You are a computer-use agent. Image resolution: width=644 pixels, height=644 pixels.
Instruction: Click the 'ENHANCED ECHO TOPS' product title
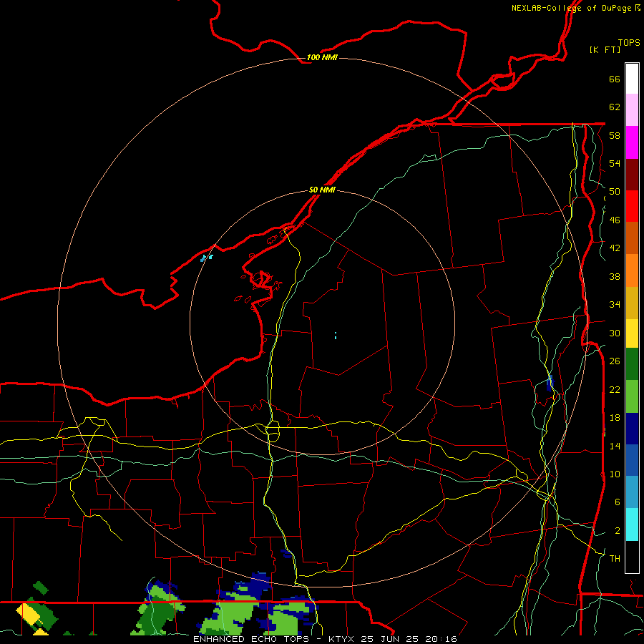tap(250, 639)
